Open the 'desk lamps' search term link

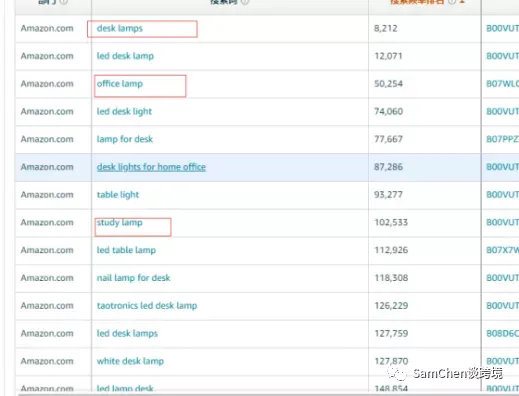tap(120, 28)
